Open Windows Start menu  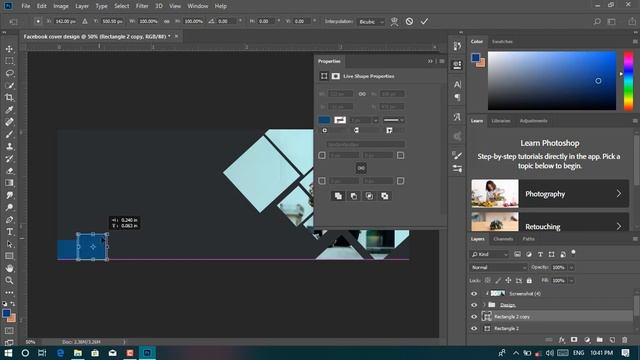coord(8,353)
